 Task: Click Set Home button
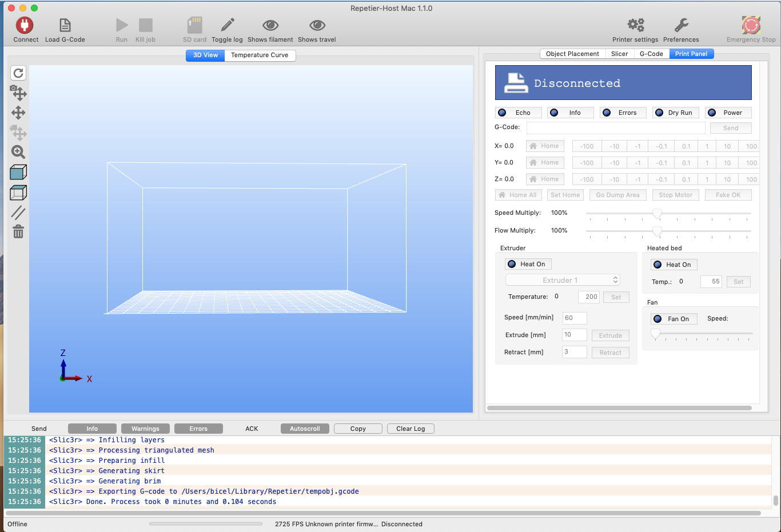coord(565,195)
